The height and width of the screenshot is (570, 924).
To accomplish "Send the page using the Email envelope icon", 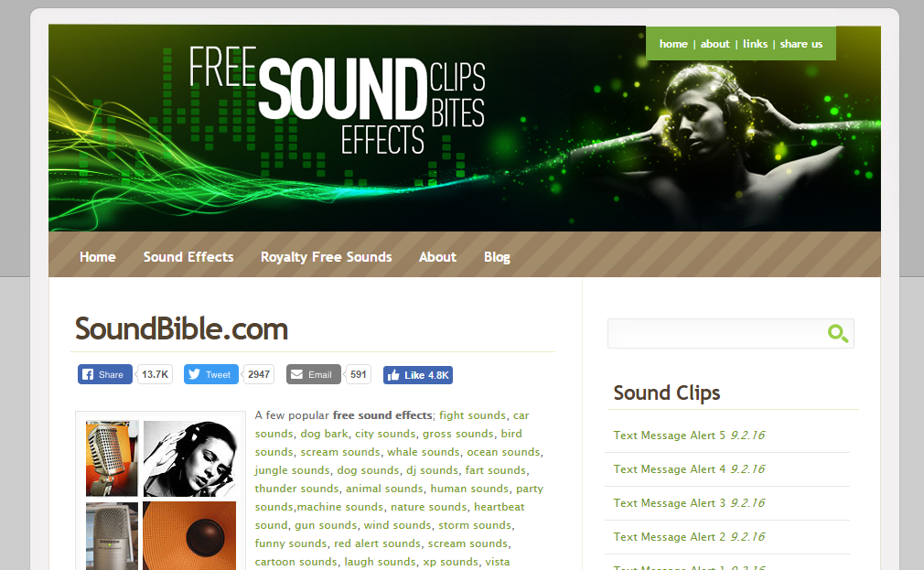I will [x=314, y=374].
